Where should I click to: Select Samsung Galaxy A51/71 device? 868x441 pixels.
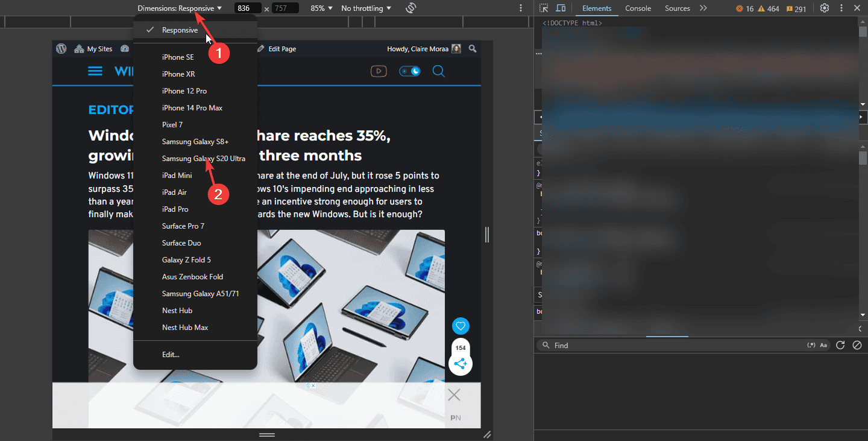[x=195, y=294]
